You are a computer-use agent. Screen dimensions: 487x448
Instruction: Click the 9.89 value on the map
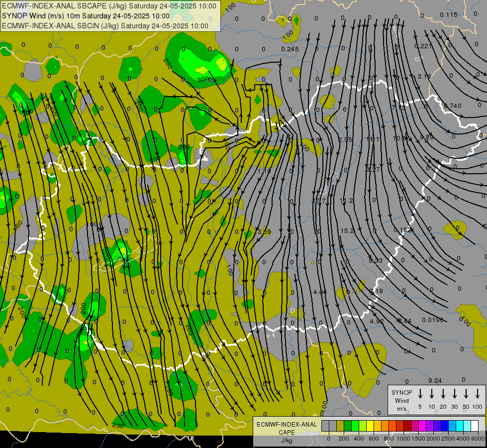point(427,137)
